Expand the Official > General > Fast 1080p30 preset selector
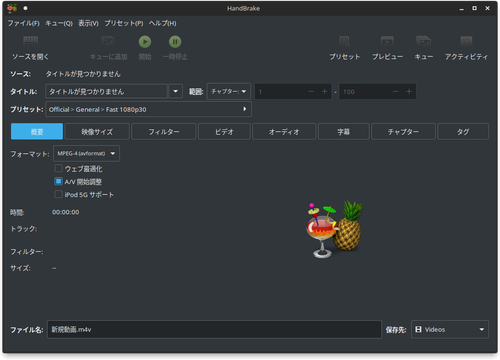Screen dimensions: 500x360 (148, 109)
